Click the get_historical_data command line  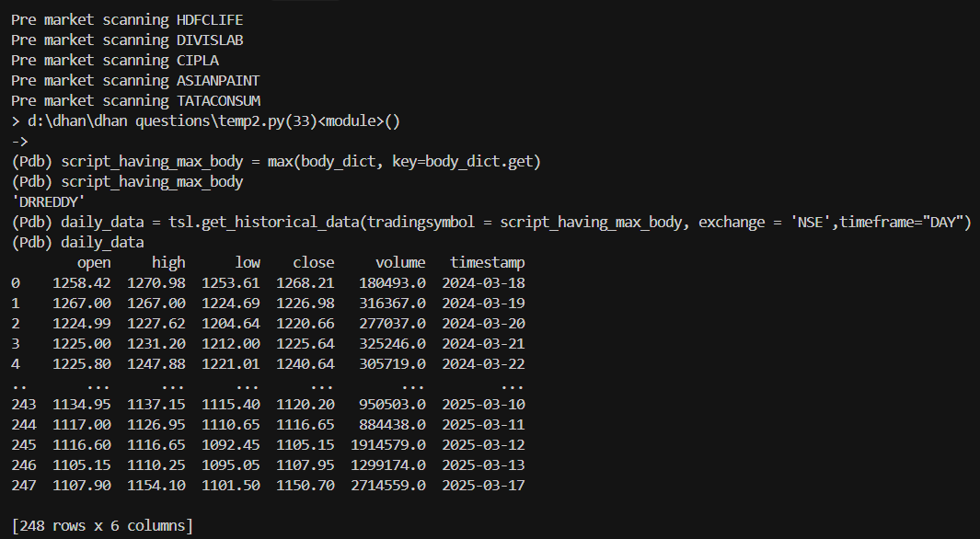pos(491,223)
